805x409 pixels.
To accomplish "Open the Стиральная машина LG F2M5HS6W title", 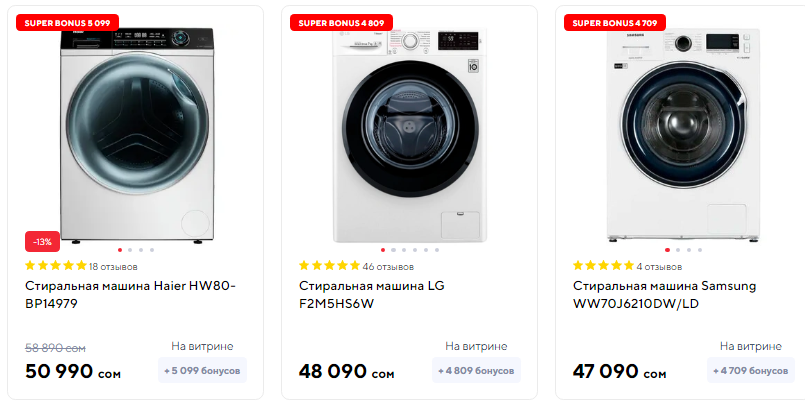I will pyautogui.click(x=371, y=295).
